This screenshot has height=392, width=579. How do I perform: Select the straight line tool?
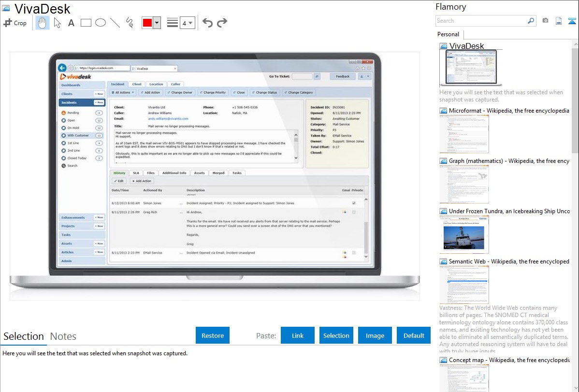(115, 23)
